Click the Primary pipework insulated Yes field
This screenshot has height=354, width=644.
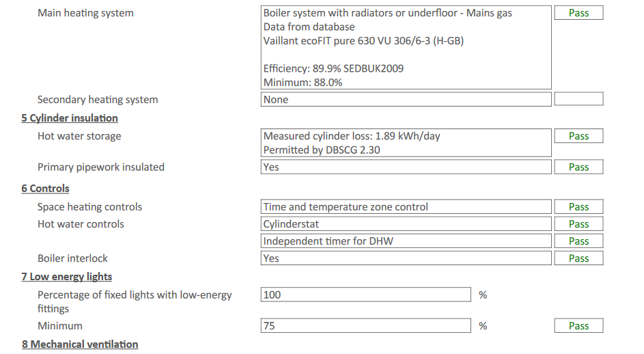(406, 167)
